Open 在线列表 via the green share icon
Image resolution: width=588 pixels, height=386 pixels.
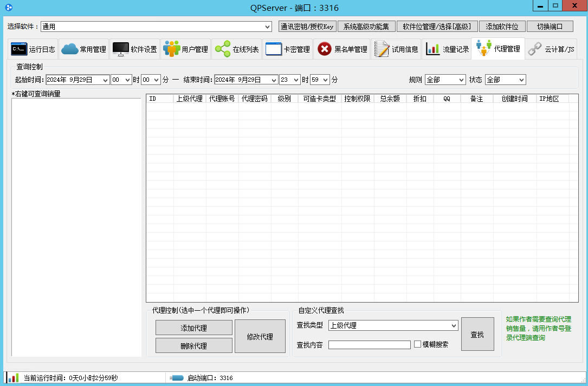pyautogui.click(x=222, y=49)
